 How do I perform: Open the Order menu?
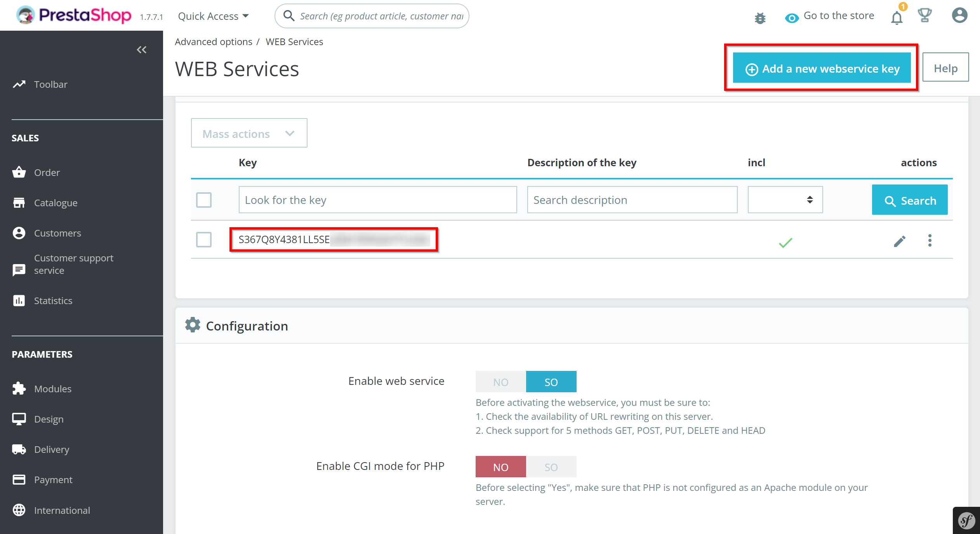pos(47,172)
